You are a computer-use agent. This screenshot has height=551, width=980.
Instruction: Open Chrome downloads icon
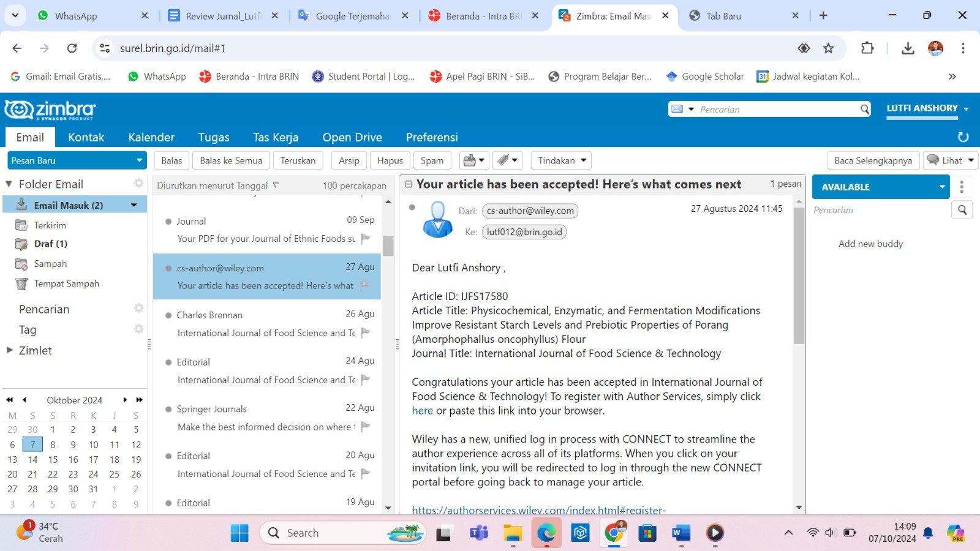tap(908, 48)
